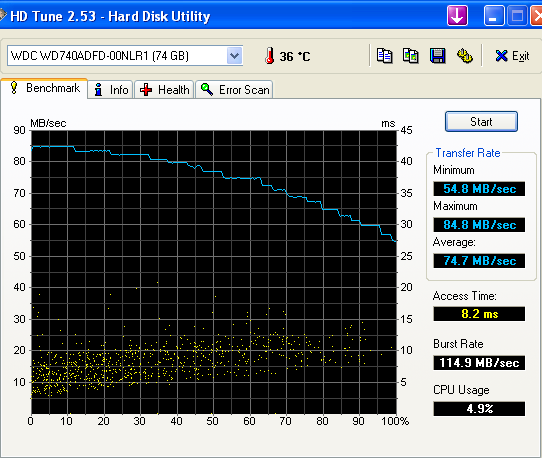Click the thermometer temperature icon
542x458 pixels.
pyautogui.click(x=270, y=56)
